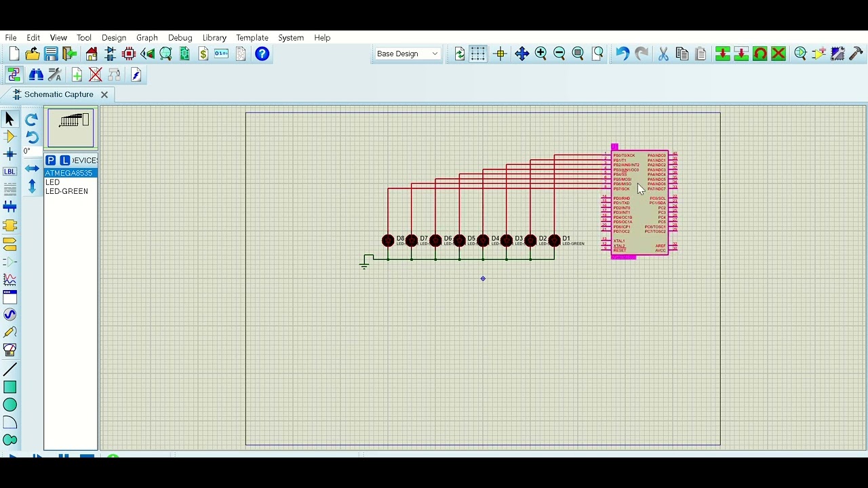Click the zoom in magnifier icon

(x=540, y=54)
